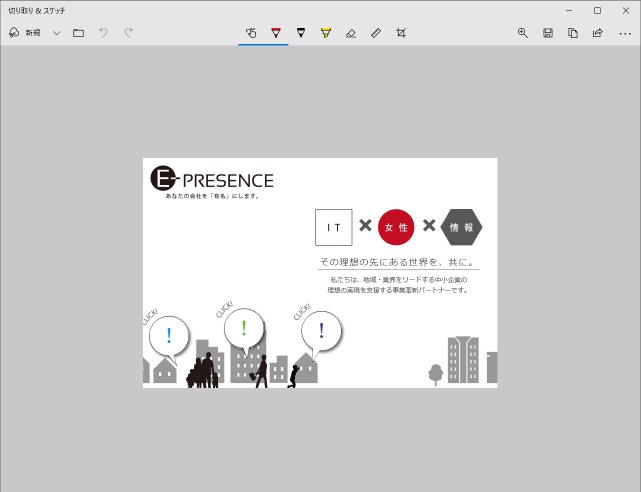Select the image crop tool

tap(401, 33)
